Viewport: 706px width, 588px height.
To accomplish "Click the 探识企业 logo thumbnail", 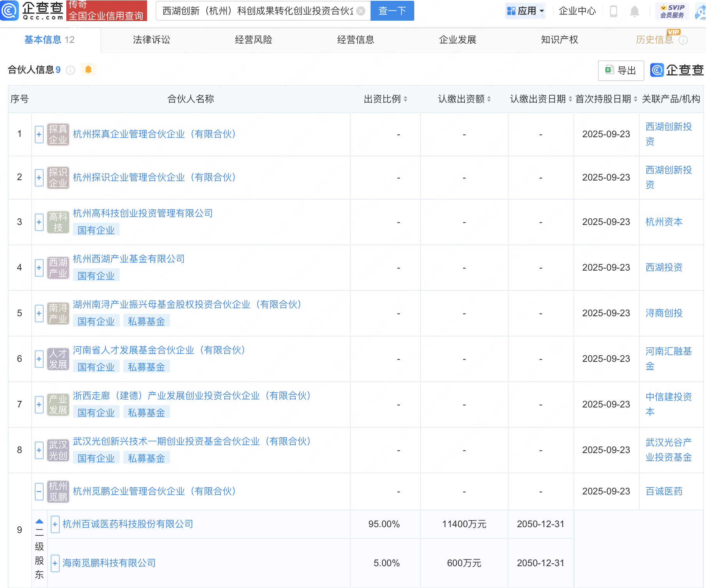I will pos(58,178).
